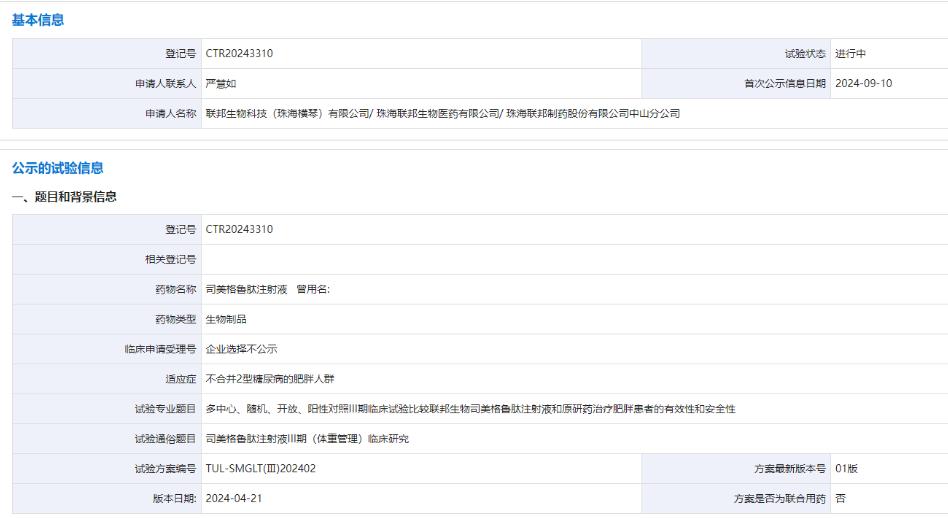Click the 基本信息 section heading
948x518 pixels.
coord(38,20)
